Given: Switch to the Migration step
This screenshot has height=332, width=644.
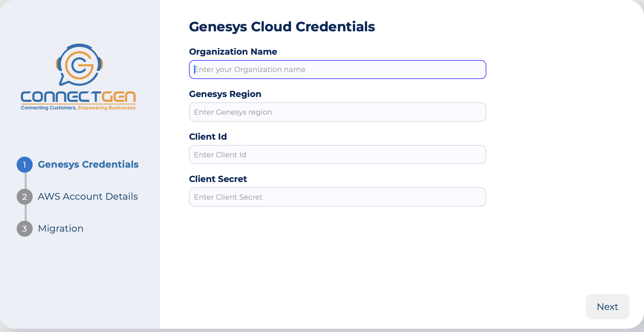Looking at the screenshot, I should (61, 228).
